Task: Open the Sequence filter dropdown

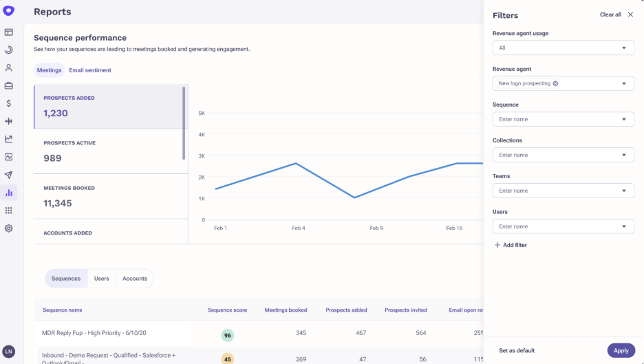Action: [563, 119]
